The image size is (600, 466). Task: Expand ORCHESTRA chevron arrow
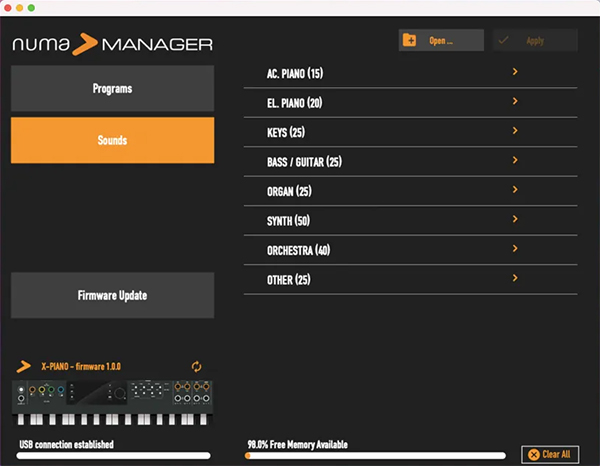point(515,248)
